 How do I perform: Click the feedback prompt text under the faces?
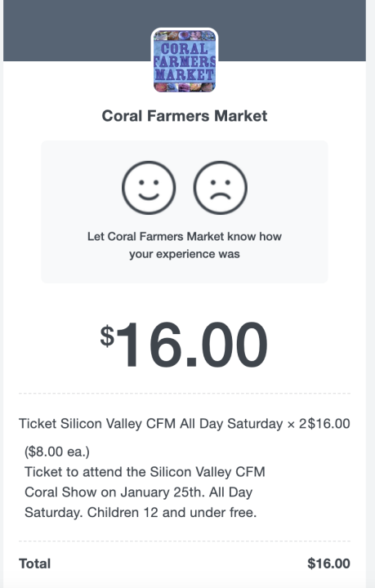tap(185, 245)
